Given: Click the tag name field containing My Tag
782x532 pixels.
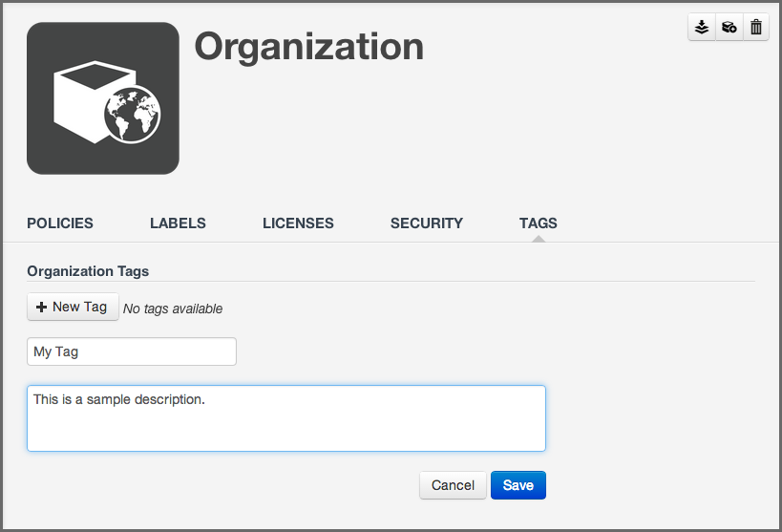Looking at the screenshot, I should coord(132,351).
